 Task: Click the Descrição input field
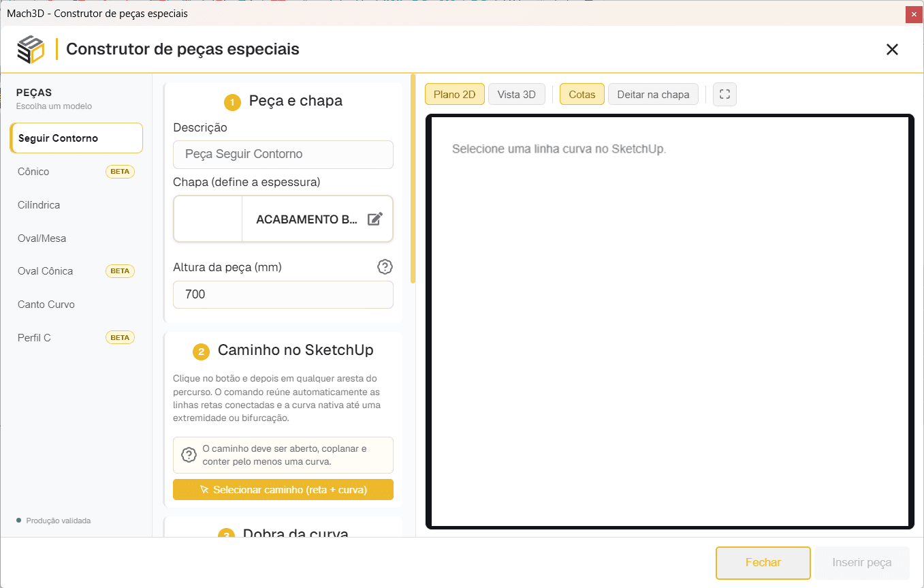click(283, 155)
